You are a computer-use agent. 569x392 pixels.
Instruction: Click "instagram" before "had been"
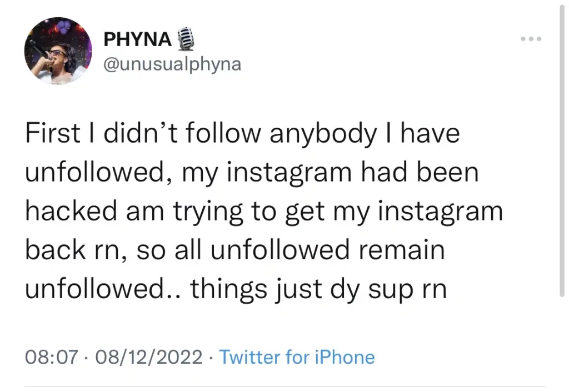288,173
